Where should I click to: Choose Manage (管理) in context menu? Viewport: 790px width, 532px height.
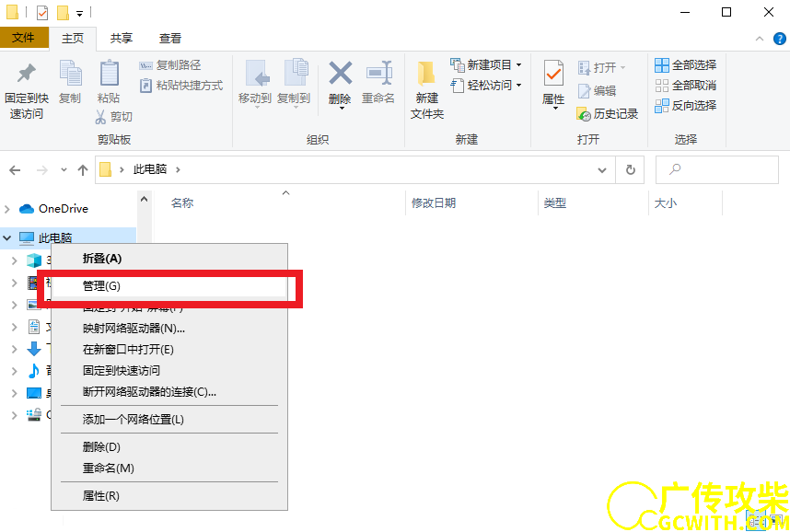[169, 286]
